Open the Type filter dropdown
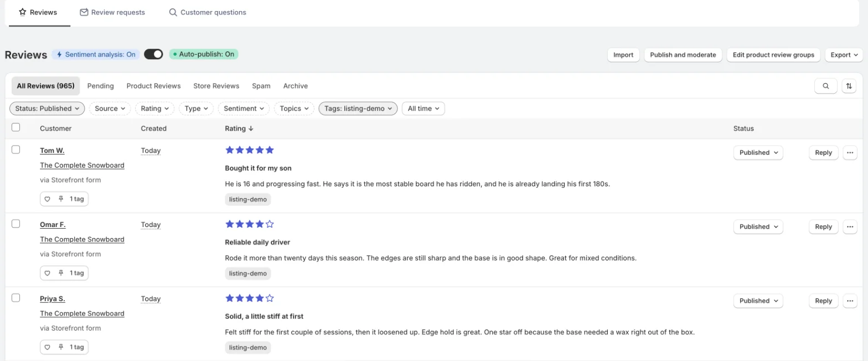Image resolution: width=868 pixels, height=361 pixels. click(x=196, y=109)
